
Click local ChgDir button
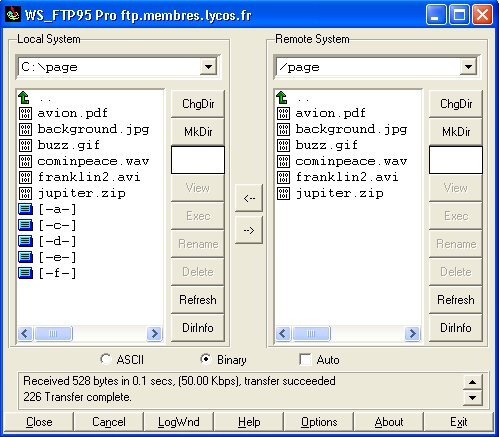click(198, 104)
